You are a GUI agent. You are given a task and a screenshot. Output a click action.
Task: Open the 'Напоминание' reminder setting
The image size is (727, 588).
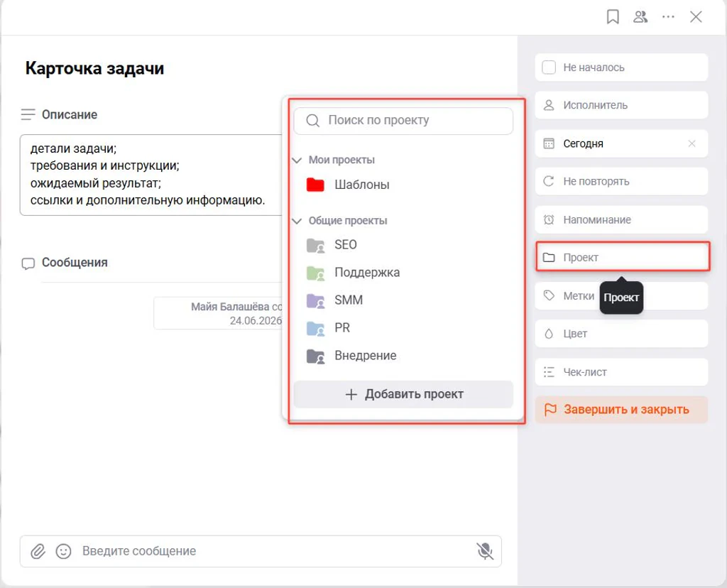621,219
